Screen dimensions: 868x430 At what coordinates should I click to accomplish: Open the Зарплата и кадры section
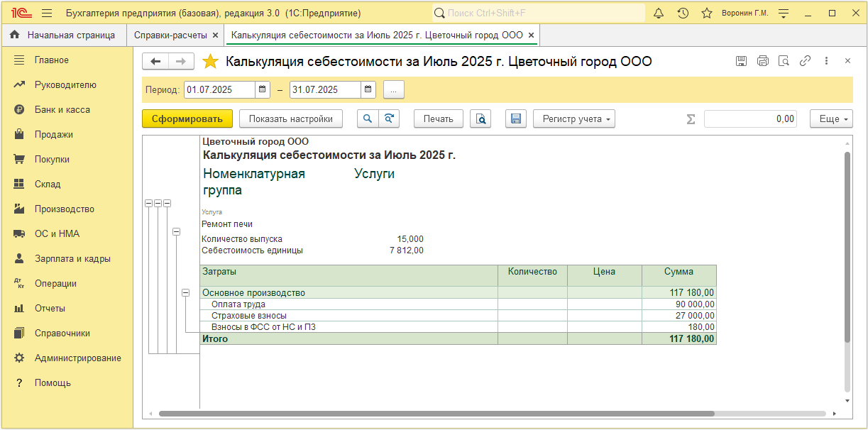72,259
